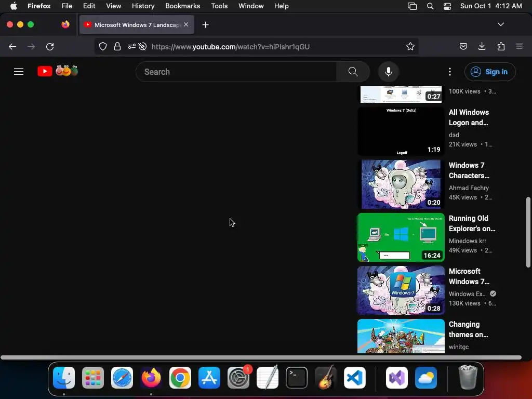Play Windows 7 Characters 0:20 thumbnail
This screenshot has height=399, width=532.
pyautogui.click(x=401, y=184)
